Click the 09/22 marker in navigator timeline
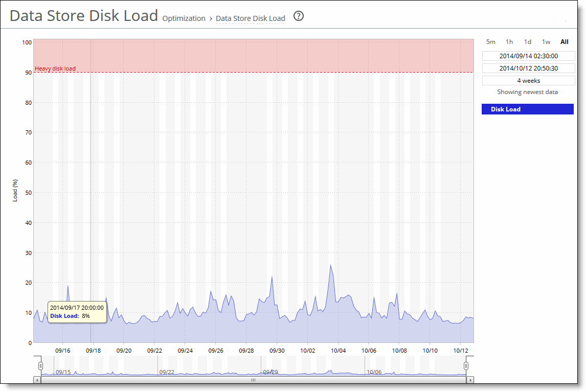586x392 pixels. tap(167, 372)
